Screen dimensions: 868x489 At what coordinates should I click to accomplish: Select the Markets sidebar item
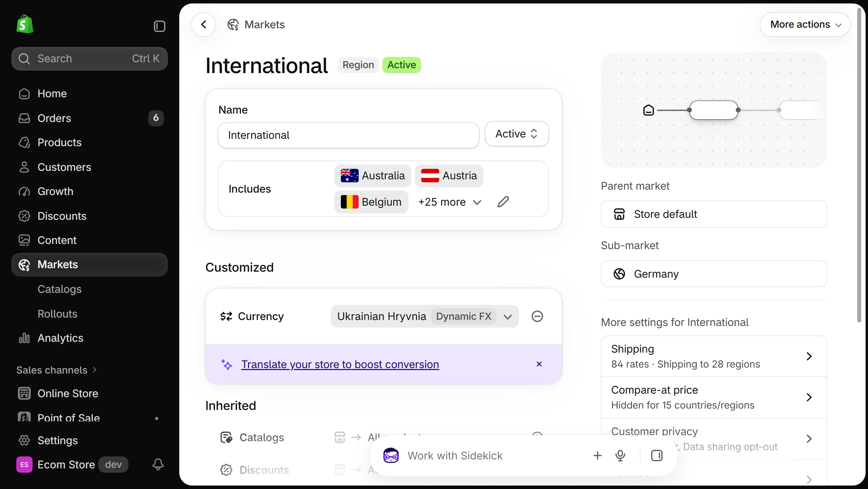pyautogui.click(x=90, y=265)
